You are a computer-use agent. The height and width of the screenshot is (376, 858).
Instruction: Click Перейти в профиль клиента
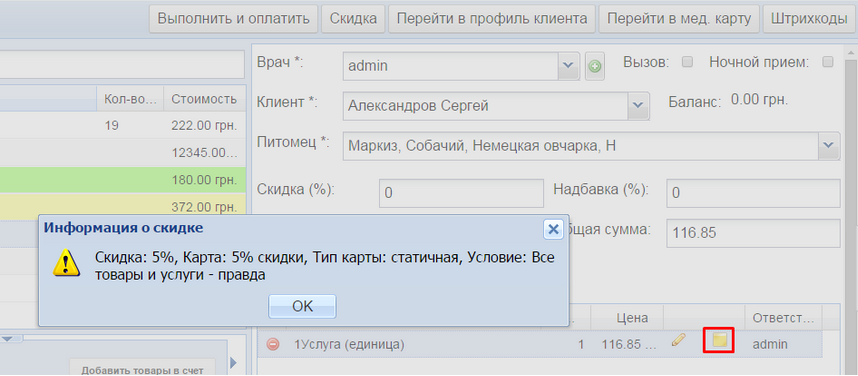tap(492, 19)
